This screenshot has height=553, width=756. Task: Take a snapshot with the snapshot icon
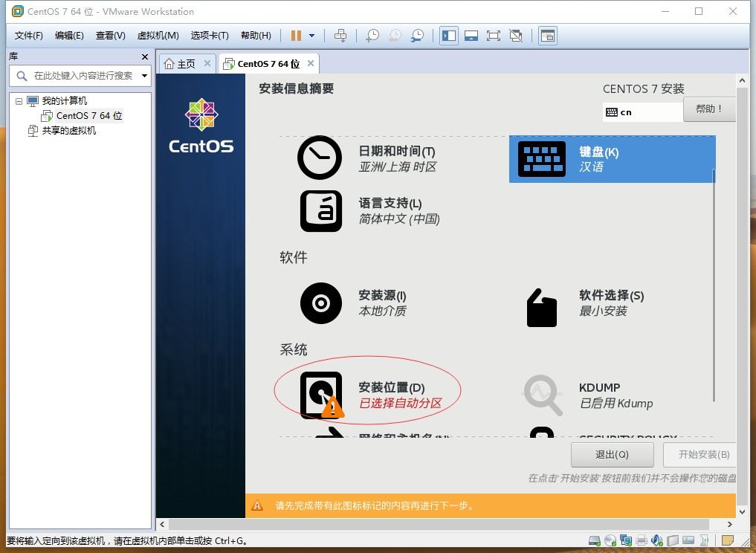point(372,36)
